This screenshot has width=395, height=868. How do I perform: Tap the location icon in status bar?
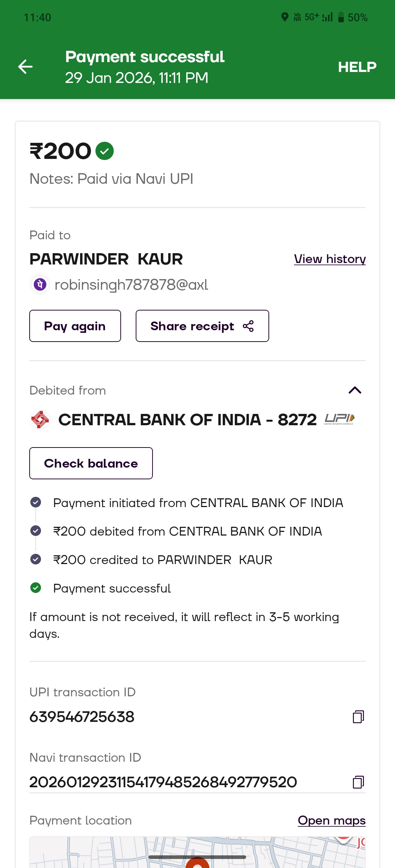tap(285, 17)
